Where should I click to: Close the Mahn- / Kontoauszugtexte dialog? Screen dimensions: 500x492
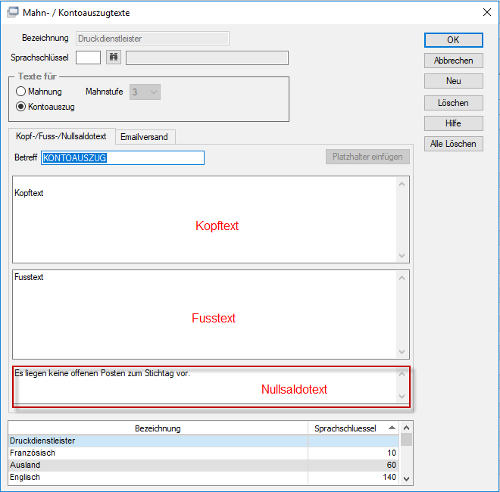487,12
